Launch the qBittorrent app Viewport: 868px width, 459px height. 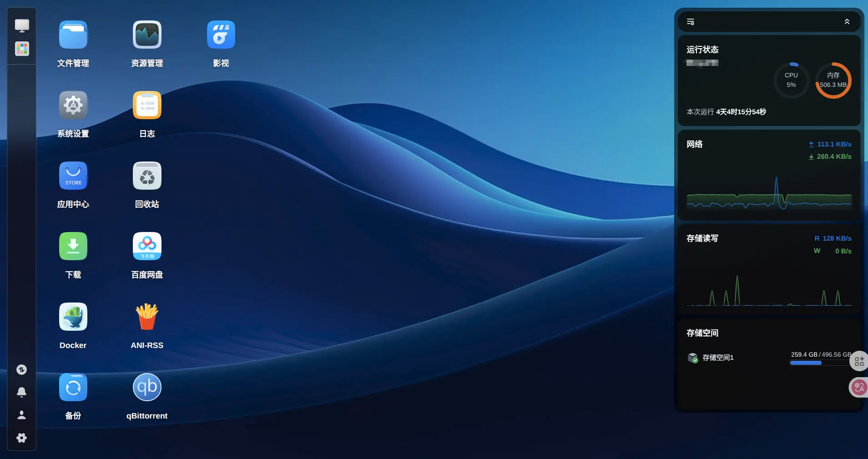coord(147,388)
